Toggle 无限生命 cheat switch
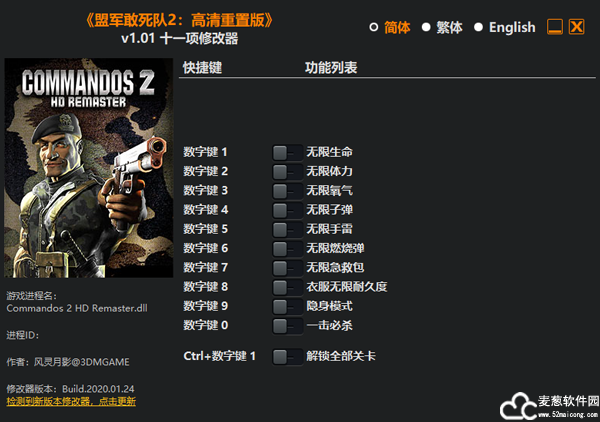 click(x=287, y=153)
